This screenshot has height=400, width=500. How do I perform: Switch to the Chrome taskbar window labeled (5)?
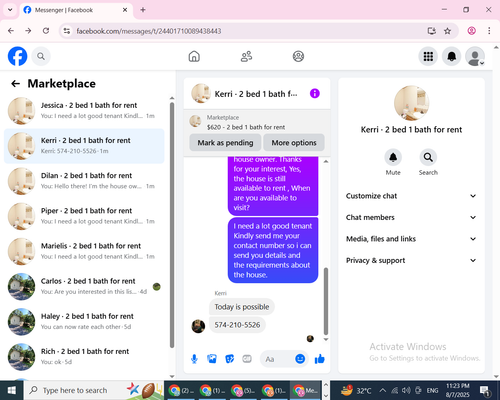coord(243,390)
